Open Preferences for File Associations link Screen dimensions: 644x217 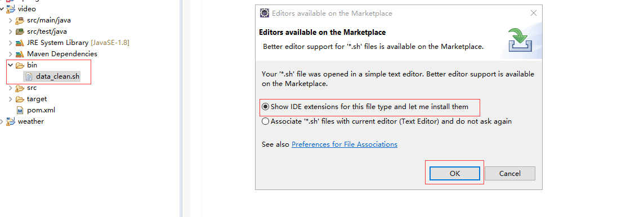pos(344,144)
